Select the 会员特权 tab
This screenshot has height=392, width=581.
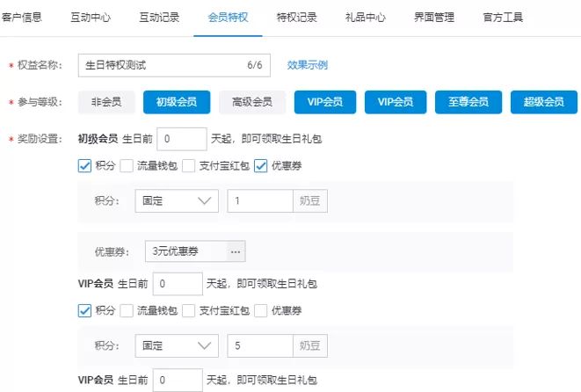click(228, 18)
